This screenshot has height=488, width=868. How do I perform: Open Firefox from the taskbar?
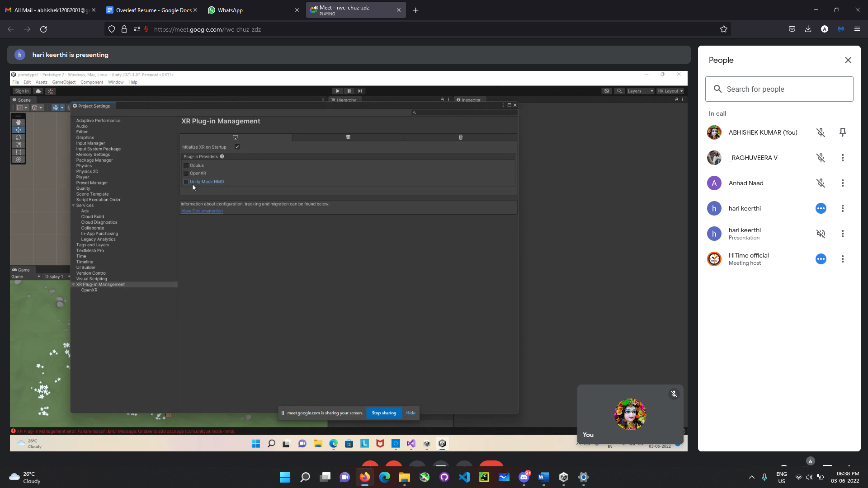point(365,477)
